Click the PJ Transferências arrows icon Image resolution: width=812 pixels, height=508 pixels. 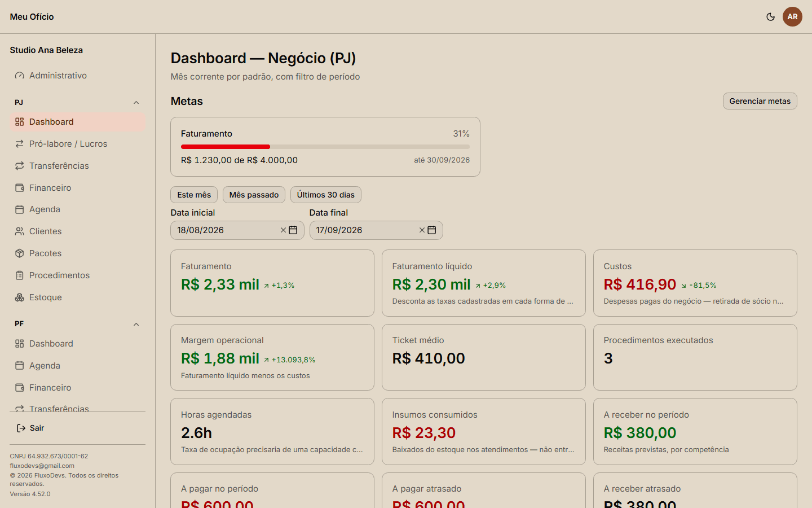(20, 166)
